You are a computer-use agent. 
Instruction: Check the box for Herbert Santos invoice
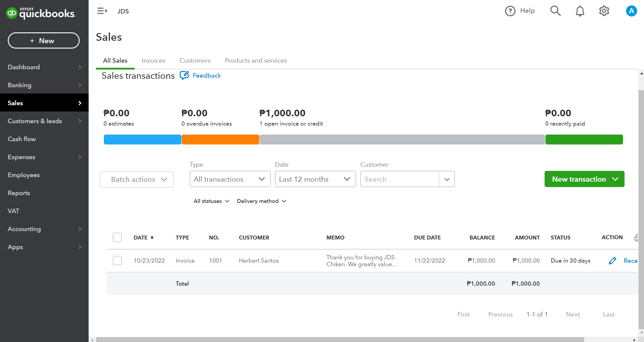click(117, 260)
